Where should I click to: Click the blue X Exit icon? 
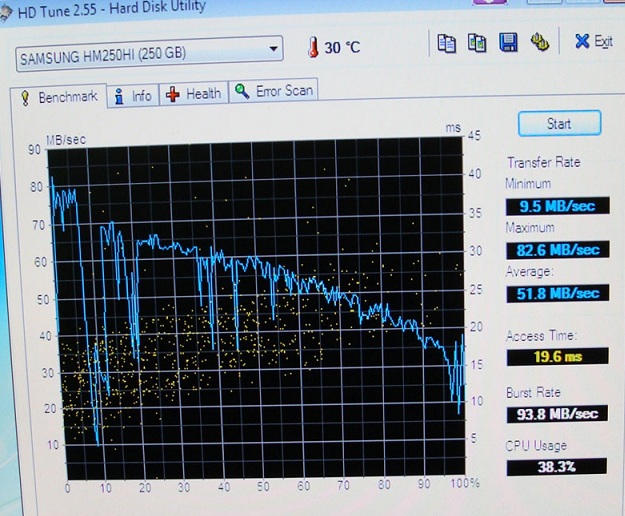(x=582, y=41)
